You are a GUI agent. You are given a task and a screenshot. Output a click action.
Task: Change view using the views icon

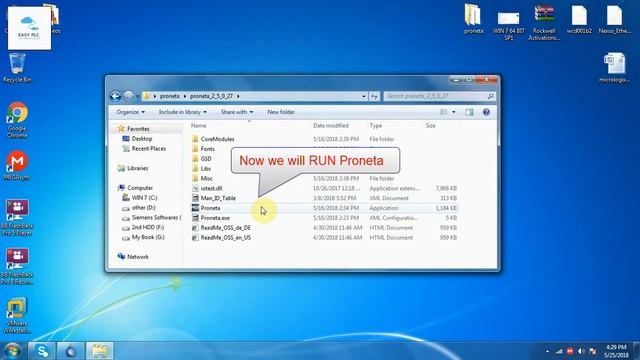[x=443, y=112]
